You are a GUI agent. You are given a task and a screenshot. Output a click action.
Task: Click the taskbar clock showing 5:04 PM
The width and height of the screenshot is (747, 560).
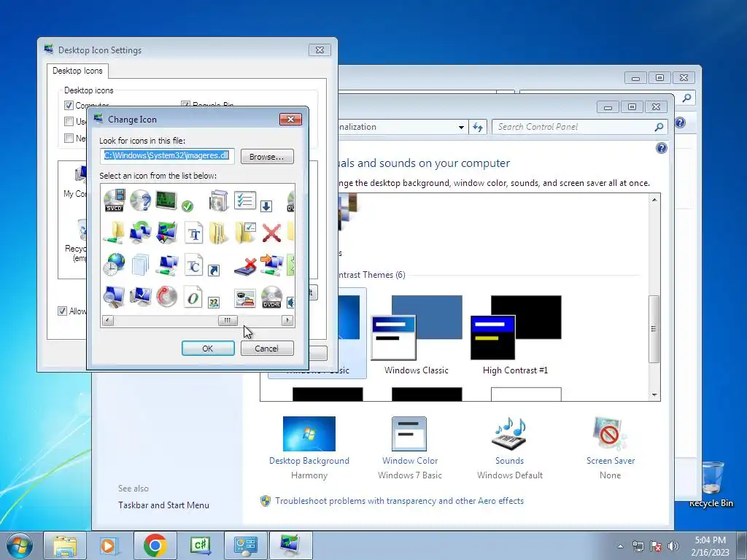(x=711, y=546)
